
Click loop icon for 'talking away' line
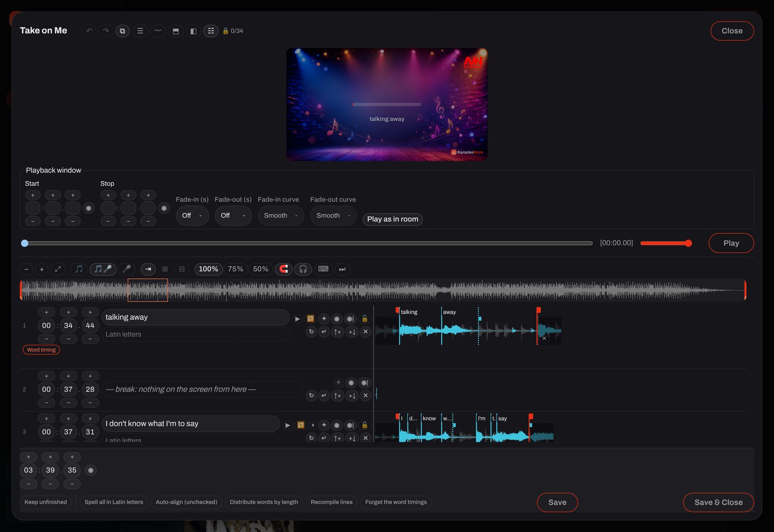click(311, 319)
